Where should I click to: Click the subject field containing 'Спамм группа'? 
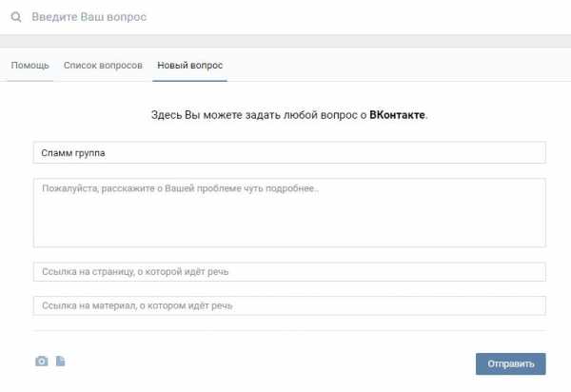[289, 152]
